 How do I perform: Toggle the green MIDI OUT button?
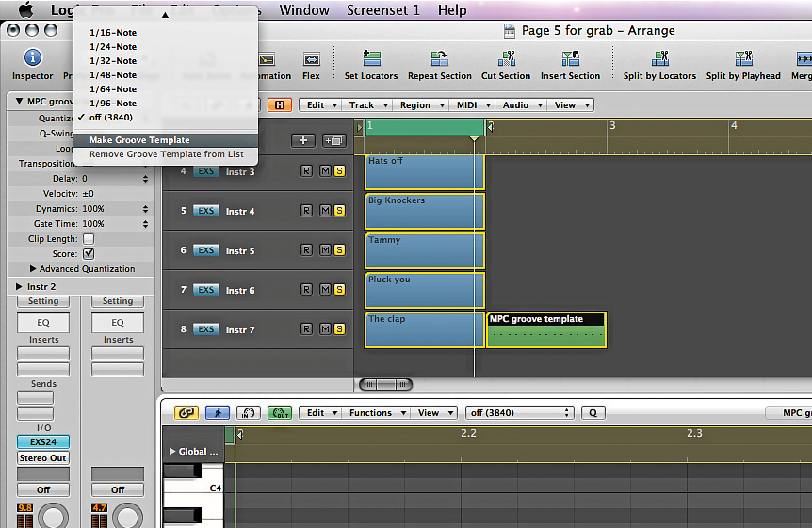pyautogui.click(x=280, y=412)
